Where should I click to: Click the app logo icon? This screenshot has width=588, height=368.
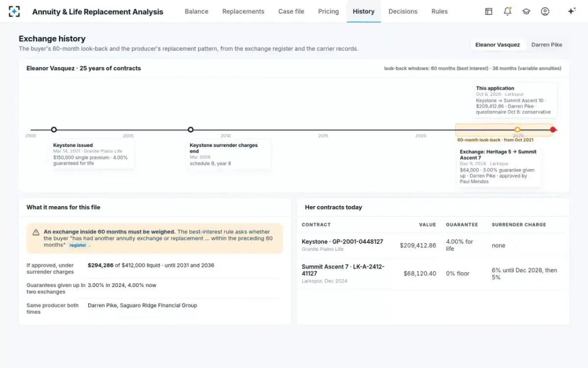14,11
